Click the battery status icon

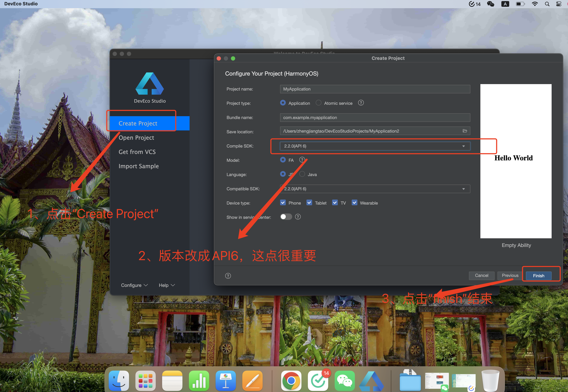pyautogui.click(x=520, y=4)
